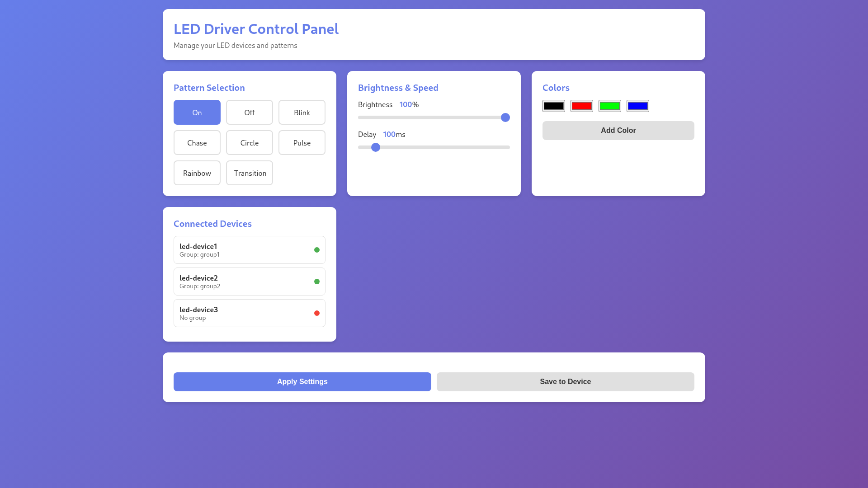Viewport: 868px width, 488px height.
Task: Open the black color swatch
Action: click(554, 106)
